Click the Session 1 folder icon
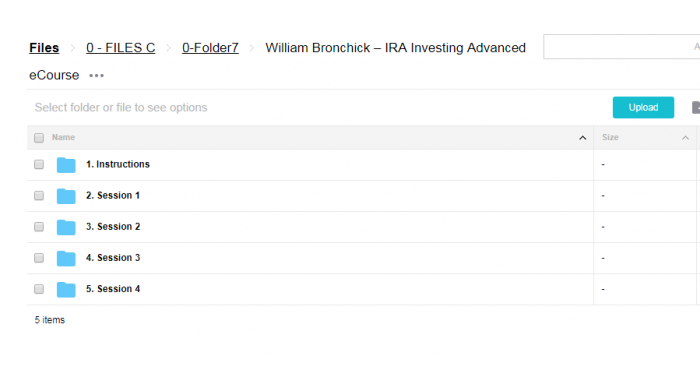The image size is (700, 370). [66, 196]
